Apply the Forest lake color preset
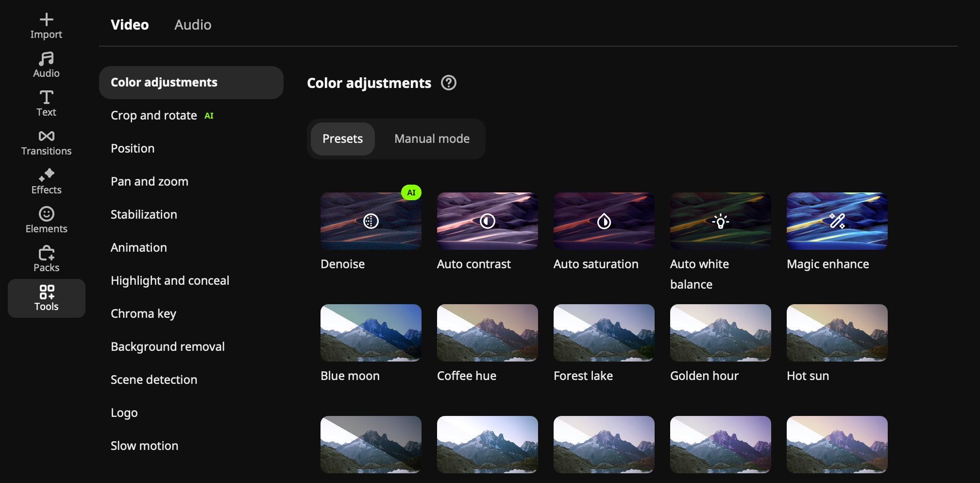 (x=604, y=333)
